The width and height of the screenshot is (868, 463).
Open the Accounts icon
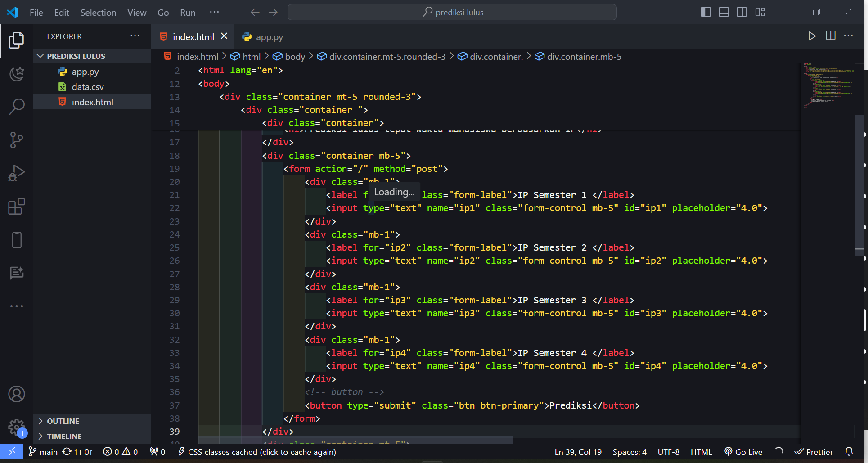point(17,394)
